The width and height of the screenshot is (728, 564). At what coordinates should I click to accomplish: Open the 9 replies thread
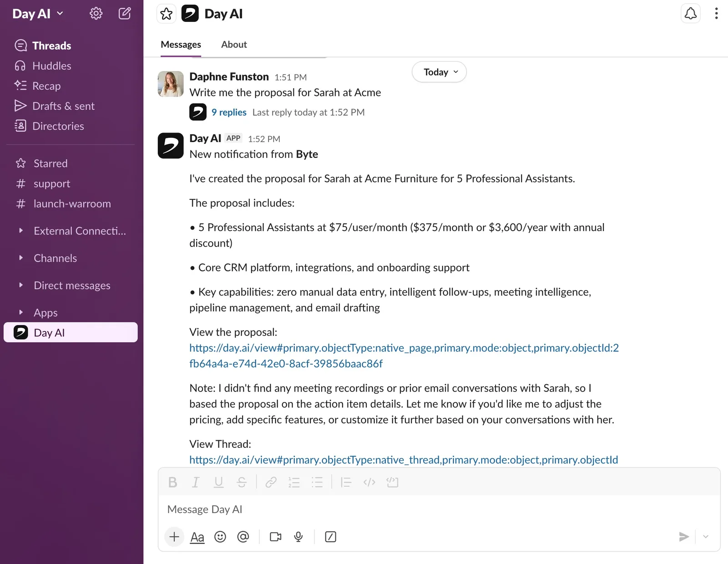tap(229, 112)
